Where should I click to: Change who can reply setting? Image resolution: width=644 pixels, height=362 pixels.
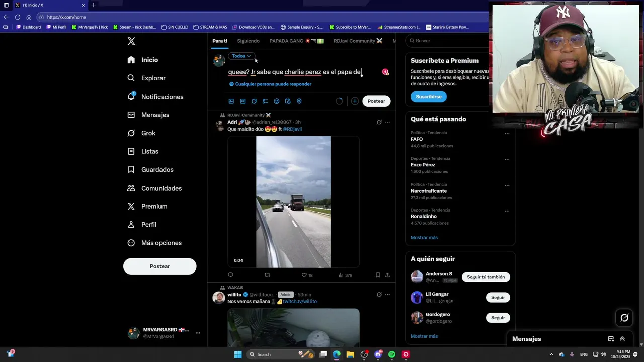click(x=270, y=84)
